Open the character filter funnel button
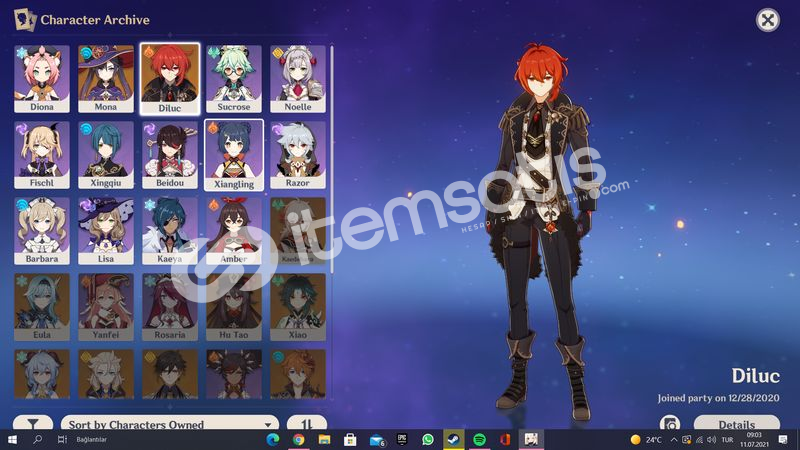 pyautogui.click(x=33, y=422)
